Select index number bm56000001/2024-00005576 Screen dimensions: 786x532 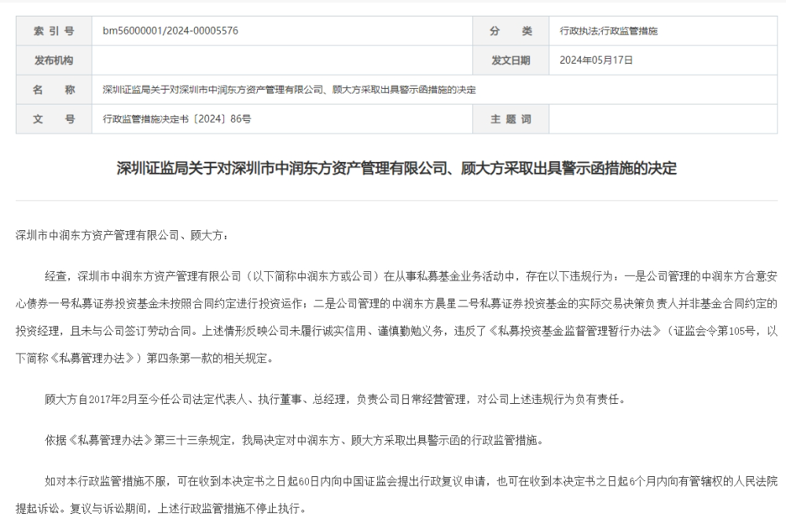pyautogui.click(x=171, y=31)
